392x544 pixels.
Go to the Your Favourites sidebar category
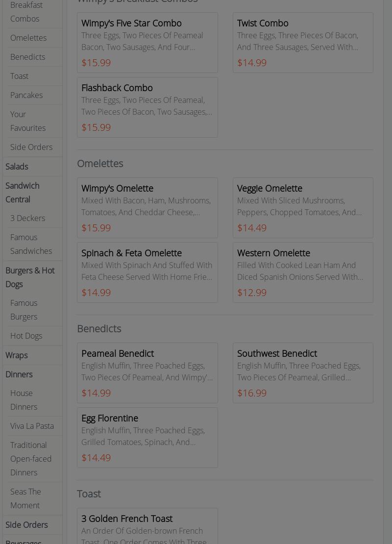tap(28, 121)
